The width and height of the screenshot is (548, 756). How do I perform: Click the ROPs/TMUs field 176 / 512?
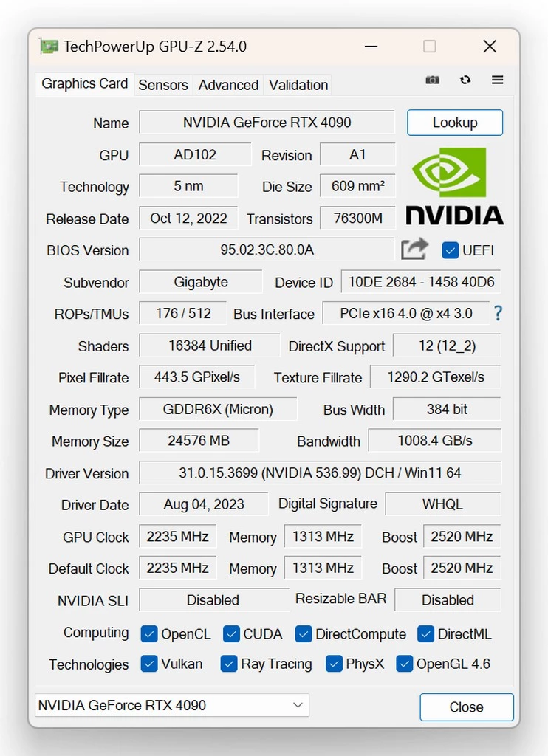(x=183, y=313)
